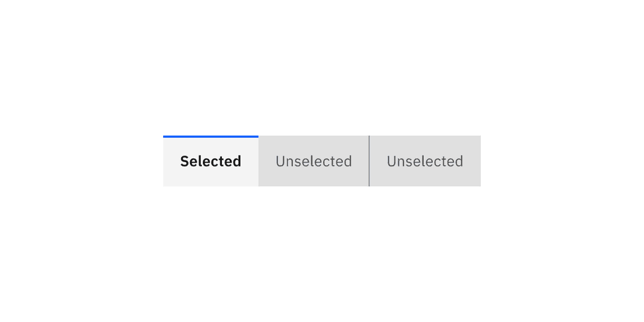Viewport: 644px width, 322px height.
Task: Click the far-right tab's 'Unselected' label
Action: point(425,161)
